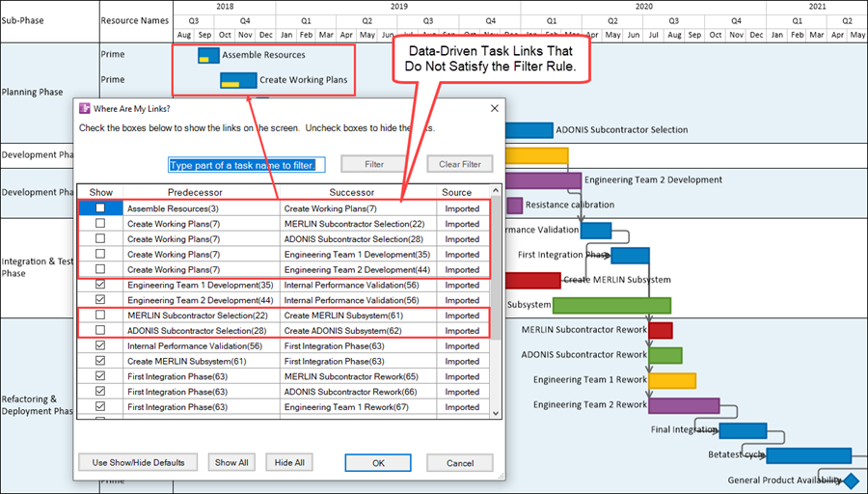Click the Hide All button
Screen dimensions: 868x494
[289, 462]
